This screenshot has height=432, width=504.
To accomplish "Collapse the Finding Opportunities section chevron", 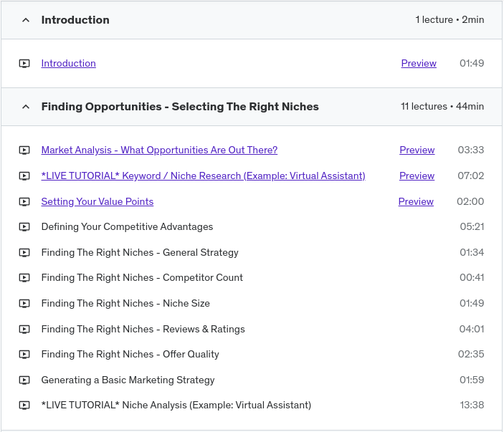I will tap(26, 107).
